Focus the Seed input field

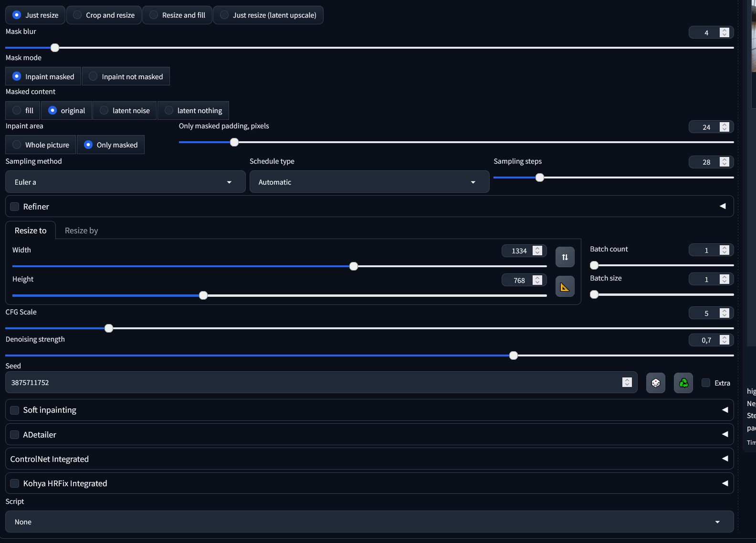[x=321, y=383]
